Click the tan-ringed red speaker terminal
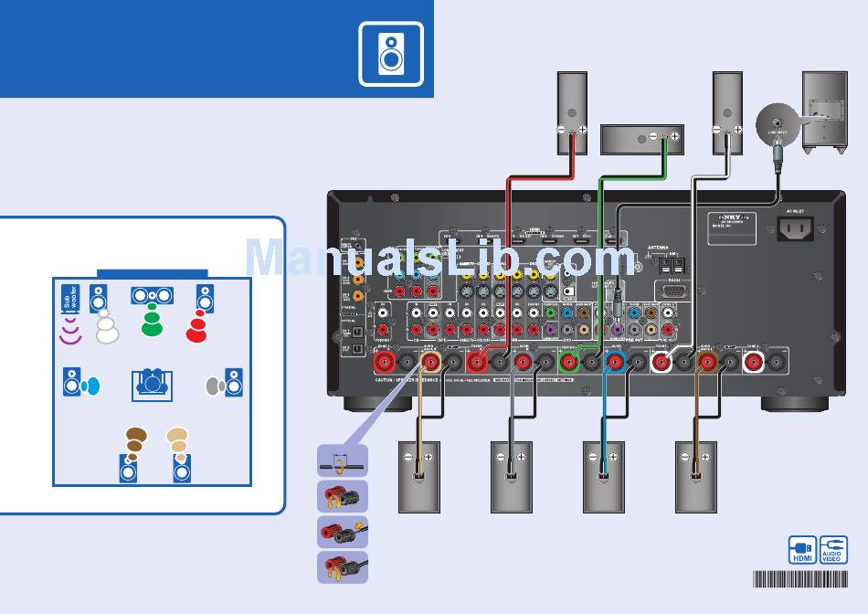 click(x=430, y=363)
